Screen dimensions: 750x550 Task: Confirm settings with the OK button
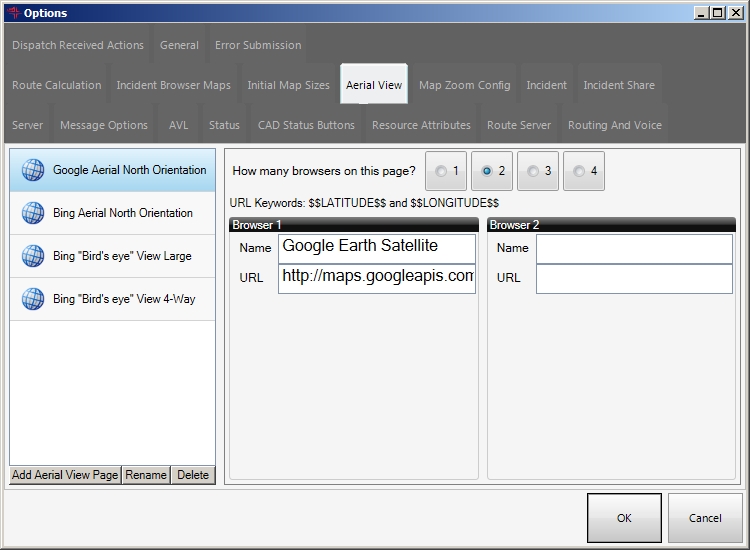pos(624,518)
